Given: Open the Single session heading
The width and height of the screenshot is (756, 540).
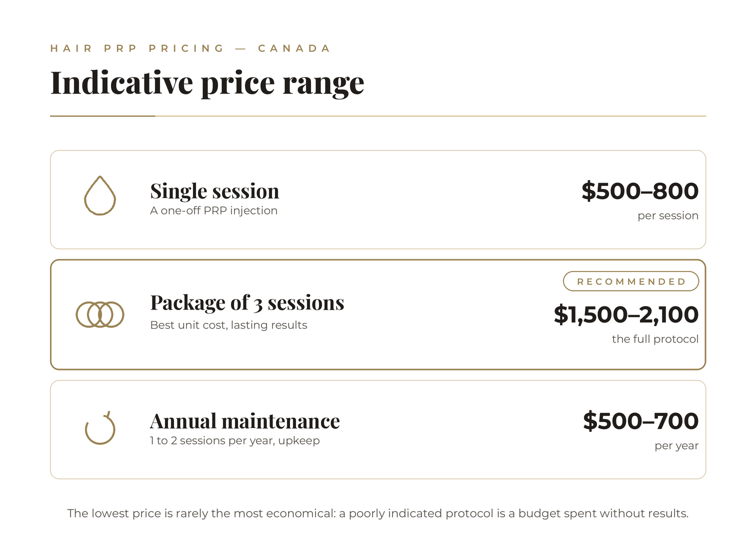Looking at the screenshot, I should pos(214,191).
